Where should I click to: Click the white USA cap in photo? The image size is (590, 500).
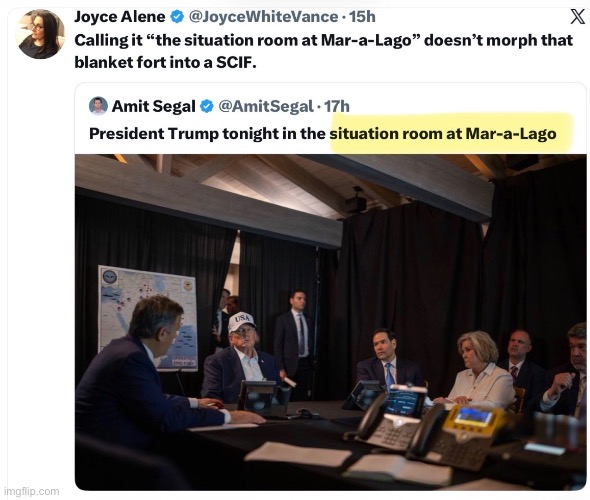[x=242, y=322]
